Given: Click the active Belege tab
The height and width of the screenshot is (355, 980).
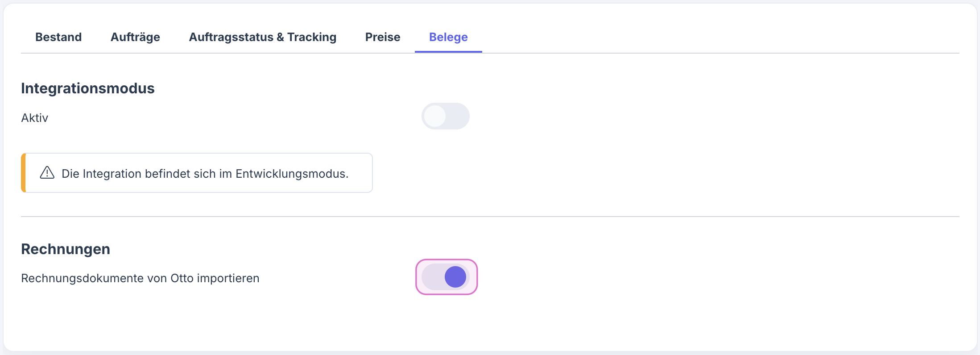Looking at the screenshot, I should click(448, 37).
